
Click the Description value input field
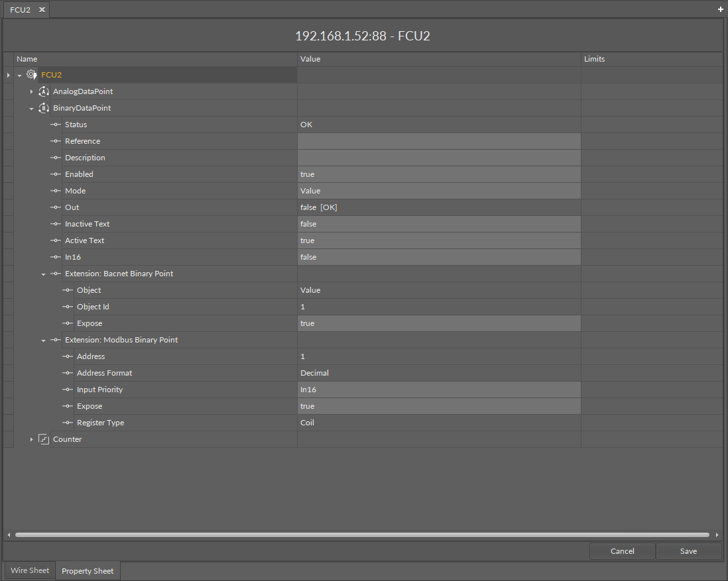[x=439, y=158]
